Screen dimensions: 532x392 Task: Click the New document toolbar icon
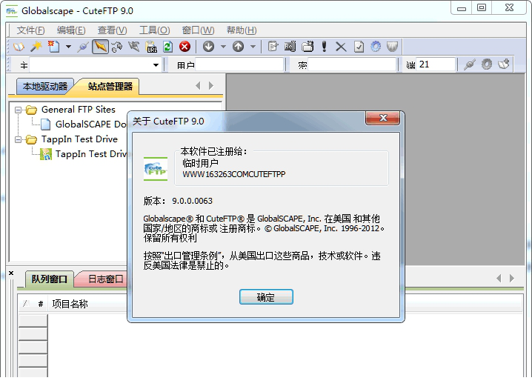53,47
